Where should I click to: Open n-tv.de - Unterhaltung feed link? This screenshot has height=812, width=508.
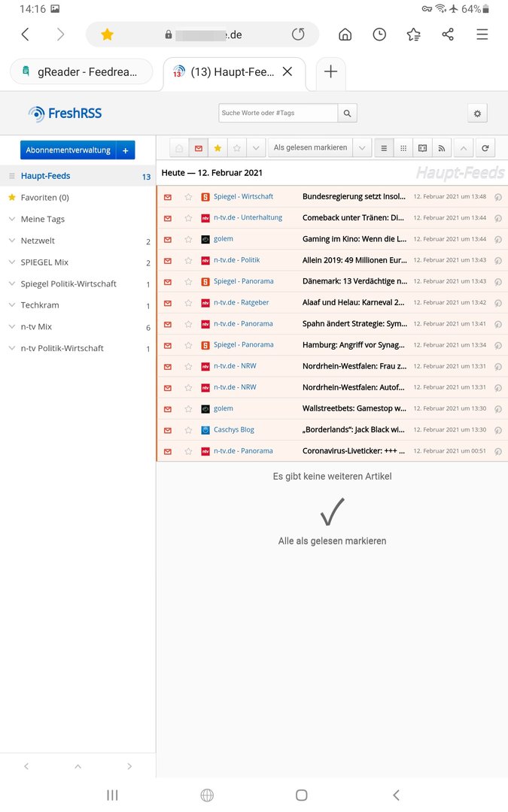coord(248,217)
